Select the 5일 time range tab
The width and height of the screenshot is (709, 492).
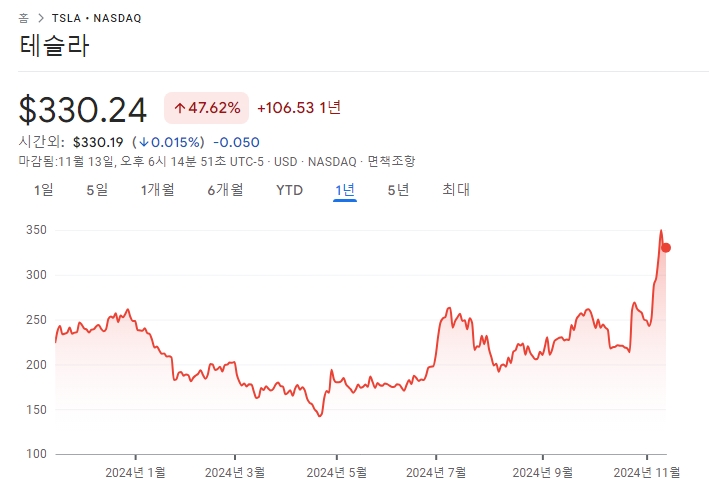[x=97, y=190]
